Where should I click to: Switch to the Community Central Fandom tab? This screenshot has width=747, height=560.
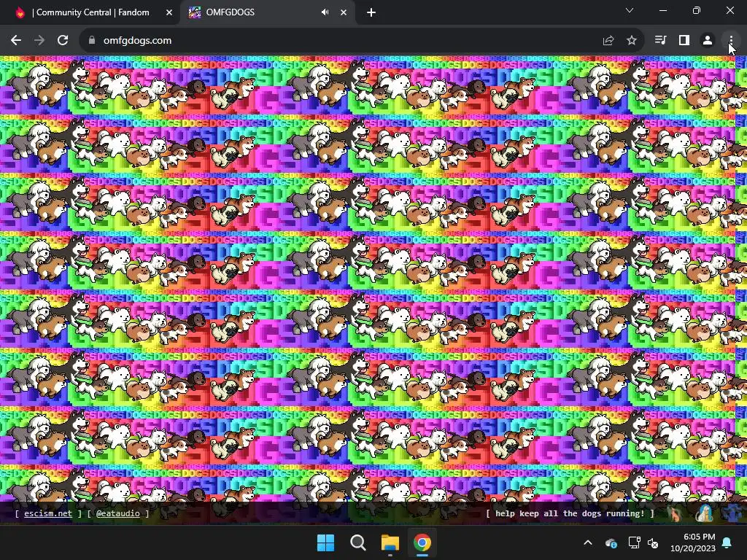(x=90, y=12)
